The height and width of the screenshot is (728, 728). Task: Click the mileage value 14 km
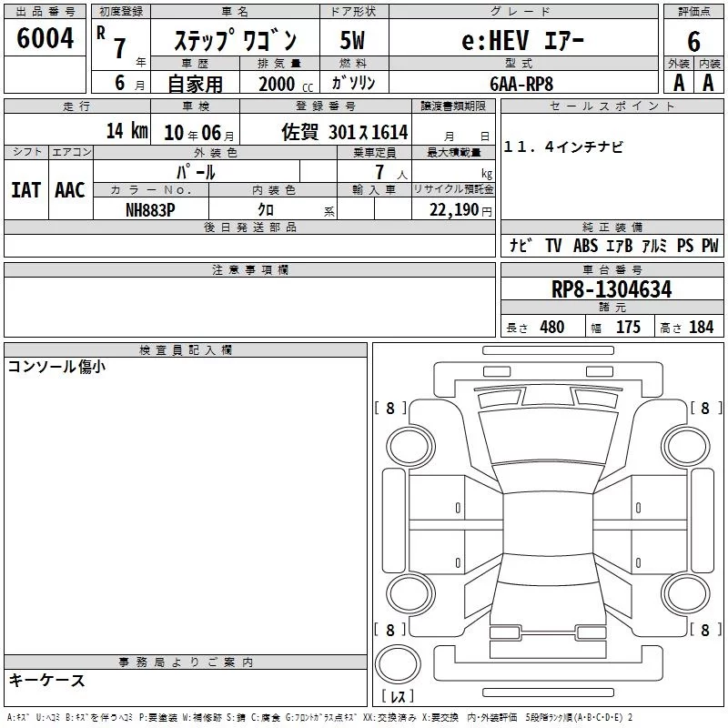pyautogui.click(x=127, y=131)
